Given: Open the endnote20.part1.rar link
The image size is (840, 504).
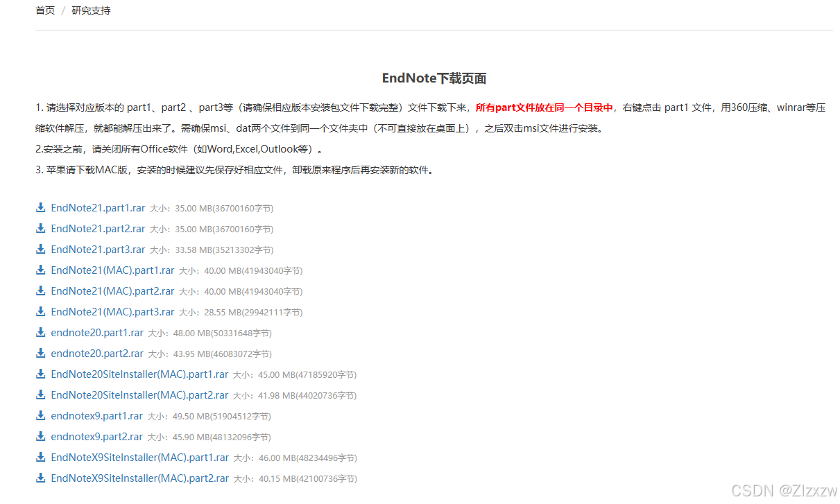Looking at the screenshot, I should click(x=97, y=333).
